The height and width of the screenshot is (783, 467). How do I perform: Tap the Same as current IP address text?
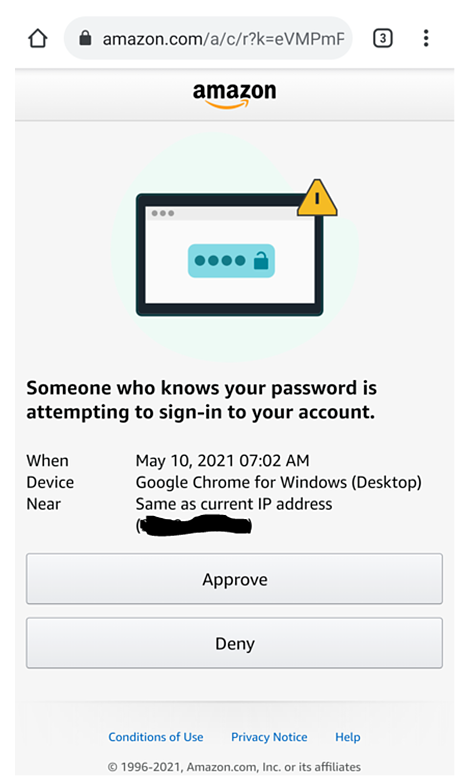click(x=234, y=504)
